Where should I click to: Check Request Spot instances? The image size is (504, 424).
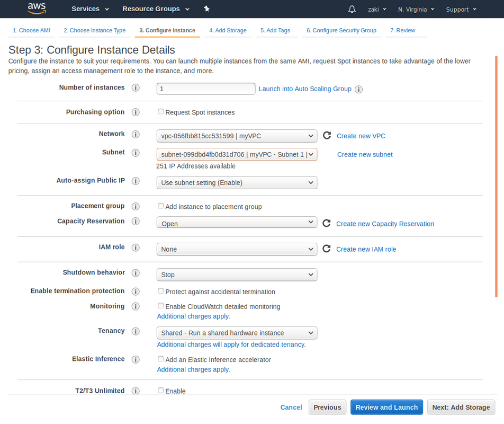[x=160, y=111]
